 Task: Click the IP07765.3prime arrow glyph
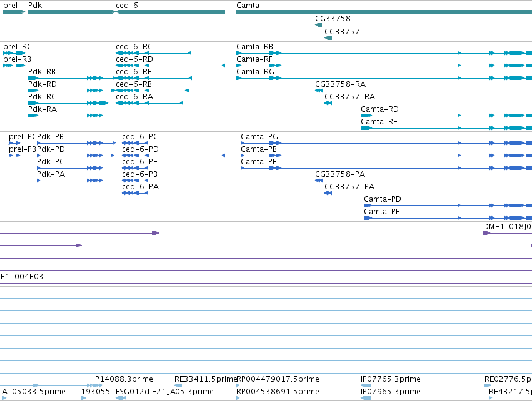tap(366, 385)
